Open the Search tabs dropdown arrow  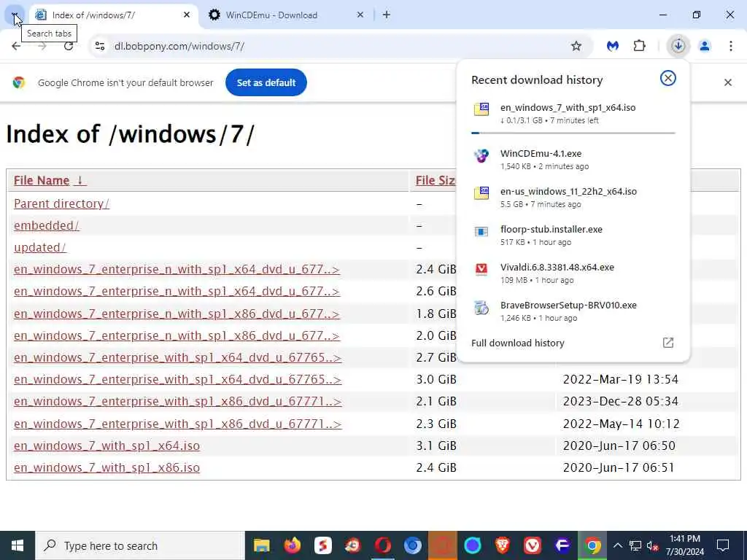tap(15, 15)
